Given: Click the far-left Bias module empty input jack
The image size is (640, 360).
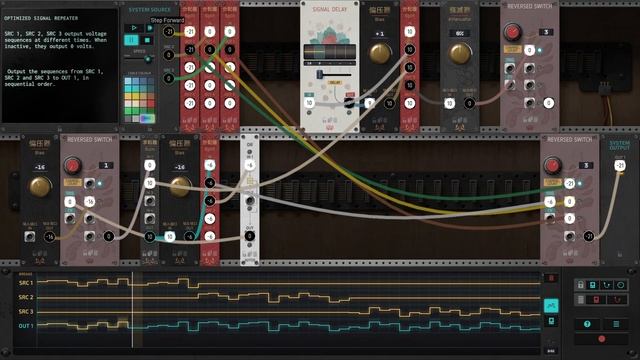Looking at the screenshot, I should click(29, 236).
